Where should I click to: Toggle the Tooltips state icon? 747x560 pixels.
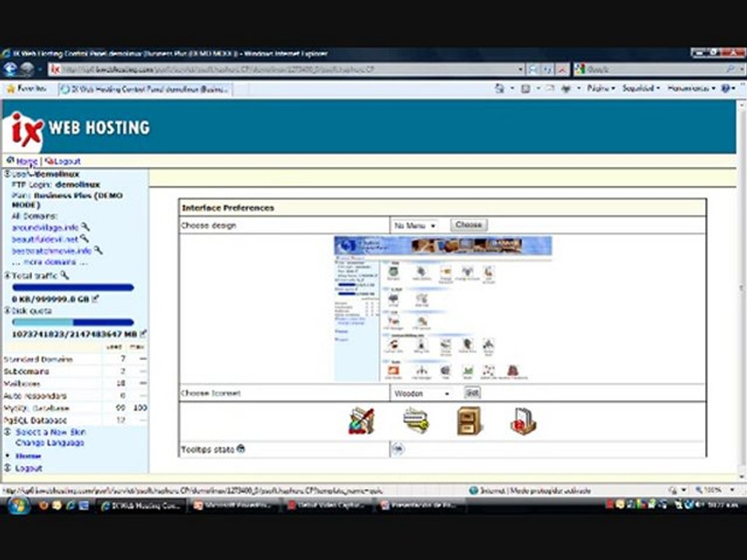tap(398, 449)
